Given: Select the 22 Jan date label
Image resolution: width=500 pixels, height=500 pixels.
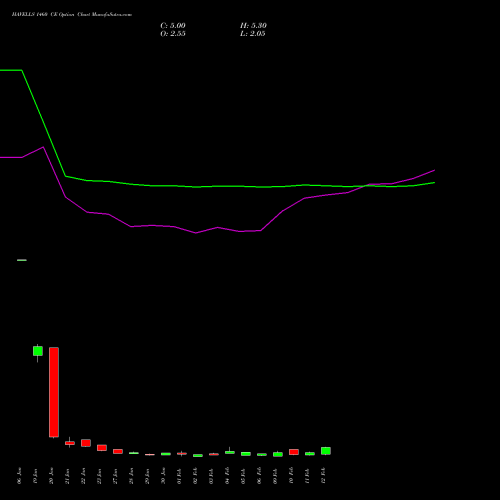Looking at the screenshot, I should coord(83,476).
